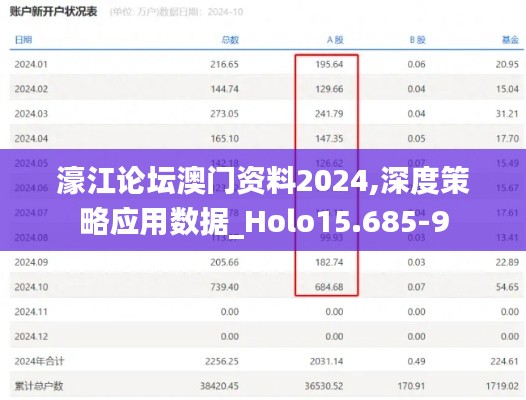Viewport: 526px width, 400px height.
Task: Click the 739.40 total value
Action: (x=224, y=287)
